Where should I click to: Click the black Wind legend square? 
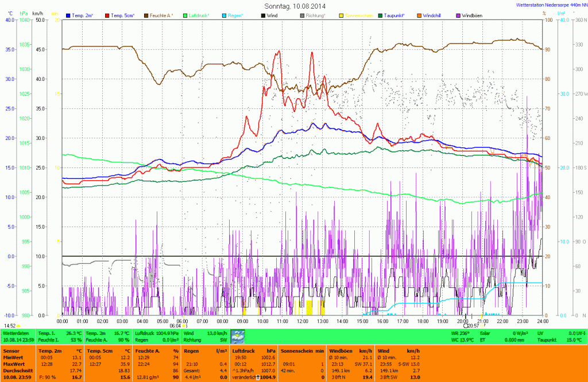pos(263,15)
